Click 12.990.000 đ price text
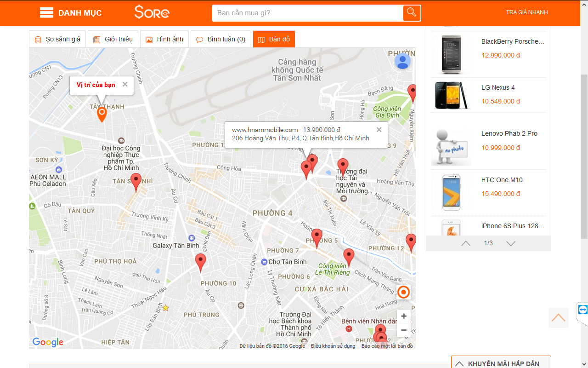This screenshot has height=368, width=588. tap(501, 55)
